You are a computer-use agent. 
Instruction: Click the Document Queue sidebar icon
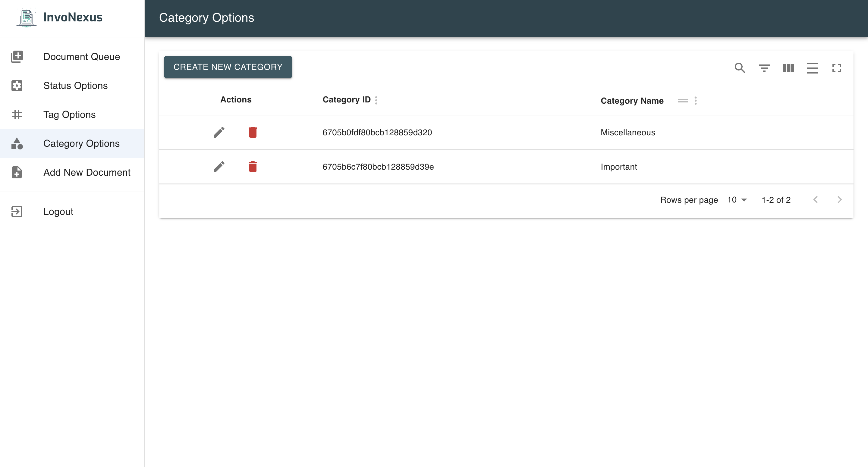coord(17,57)
